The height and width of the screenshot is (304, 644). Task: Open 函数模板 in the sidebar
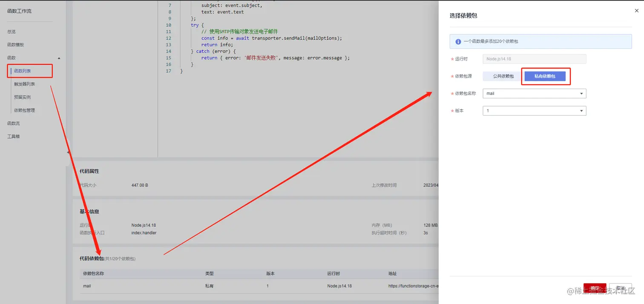pos(15,45)
